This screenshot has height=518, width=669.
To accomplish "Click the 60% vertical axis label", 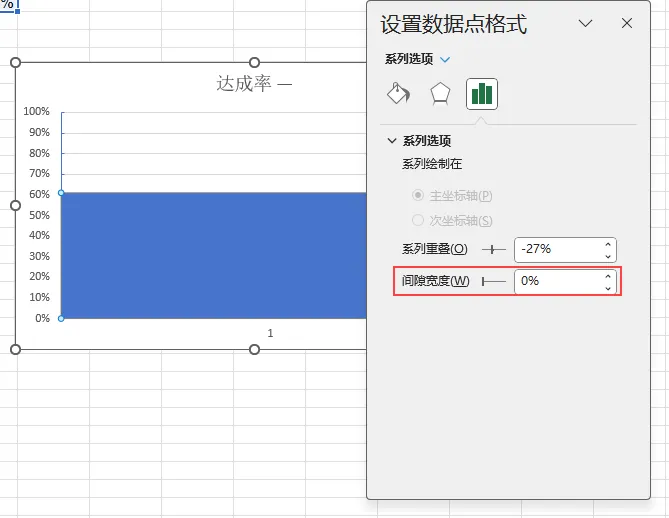I will click(39, 194).
